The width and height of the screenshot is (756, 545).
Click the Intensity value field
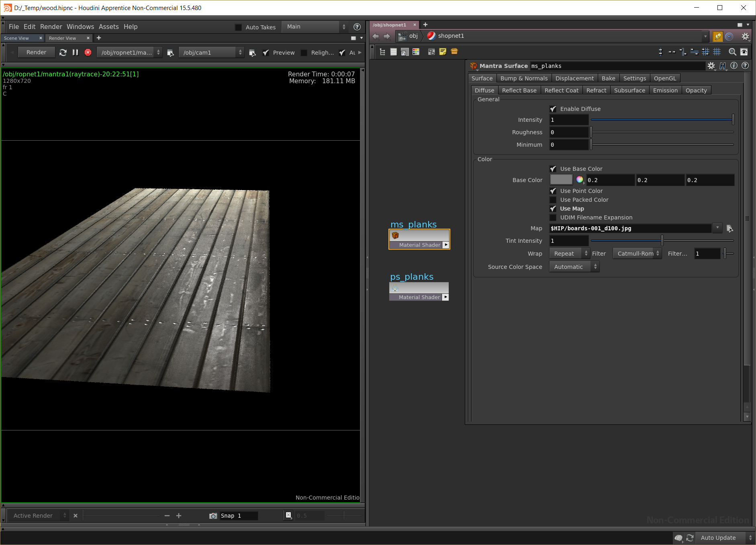pos(569,120)
